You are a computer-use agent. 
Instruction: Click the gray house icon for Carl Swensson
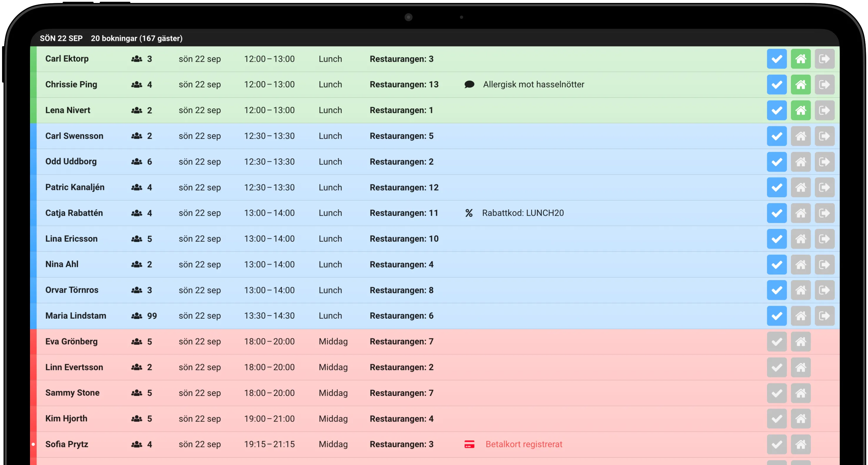(x=801, y=136)
